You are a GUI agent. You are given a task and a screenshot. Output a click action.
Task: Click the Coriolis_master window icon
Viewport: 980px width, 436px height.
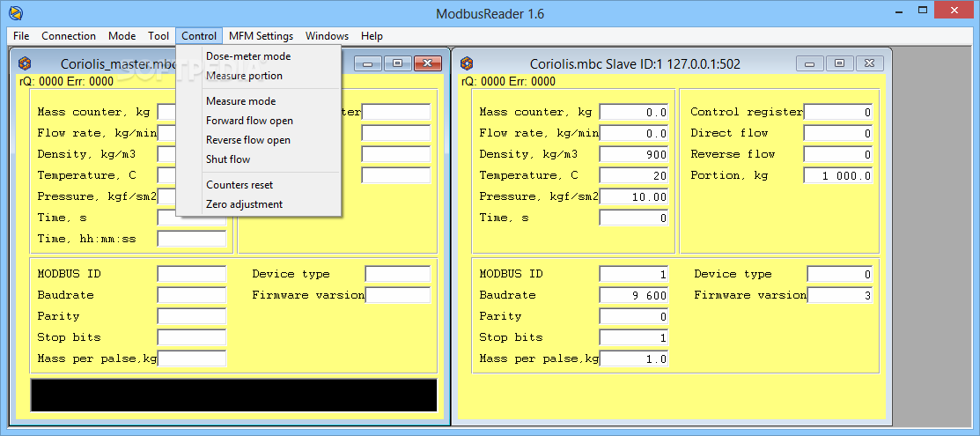25,63
